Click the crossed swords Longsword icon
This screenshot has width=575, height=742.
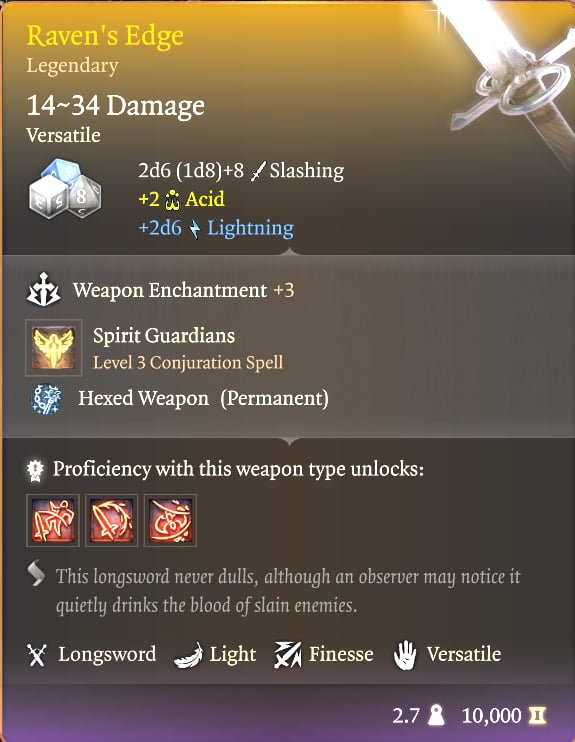(x=37, y=655)
